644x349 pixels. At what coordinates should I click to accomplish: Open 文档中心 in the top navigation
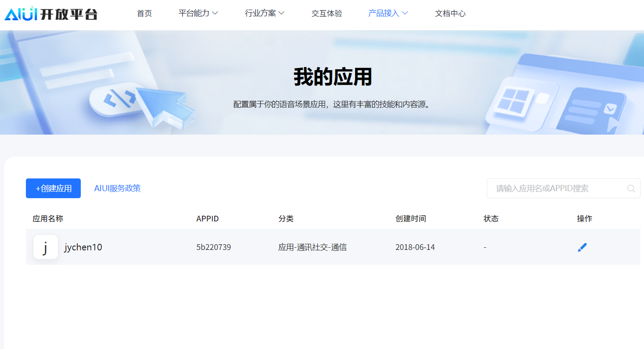(450, 13)
